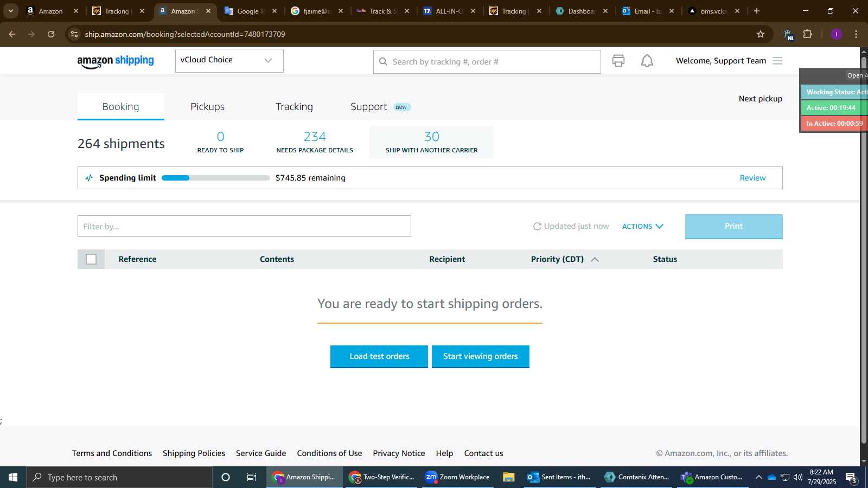
Task: Focus the tracking number search field
Action: 487,62
